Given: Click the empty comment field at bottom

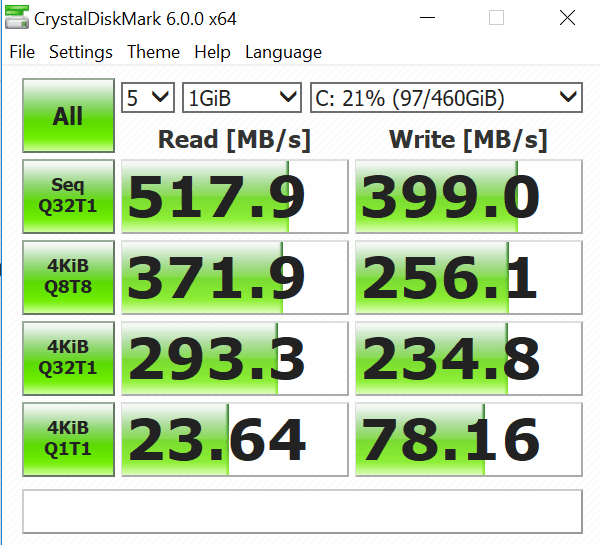Looking at the screenshot, I should click(x=302, y=511).
